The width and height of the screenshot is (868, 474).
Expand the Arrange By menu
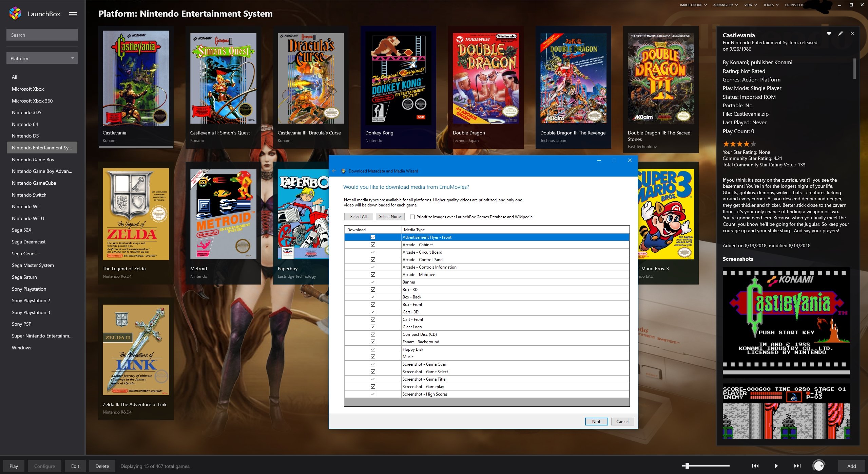coord(725,5)
